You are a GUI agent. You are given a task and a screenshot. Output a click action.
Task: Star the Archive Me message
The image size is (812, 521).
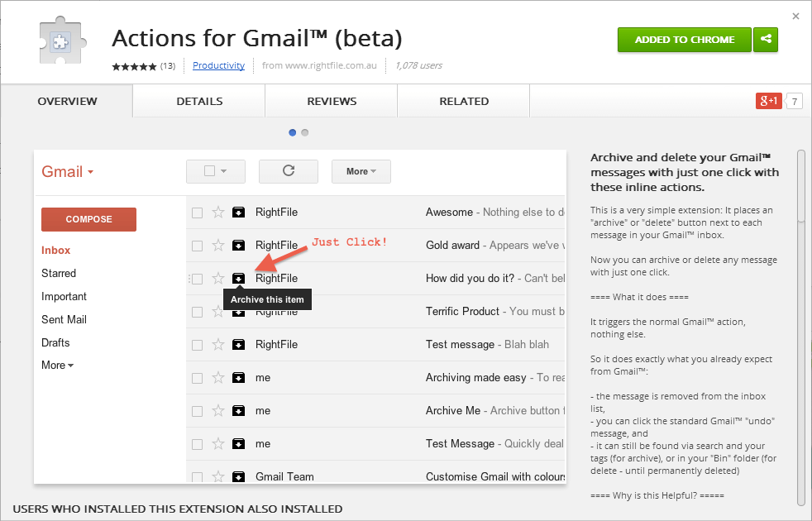(218, 411)
